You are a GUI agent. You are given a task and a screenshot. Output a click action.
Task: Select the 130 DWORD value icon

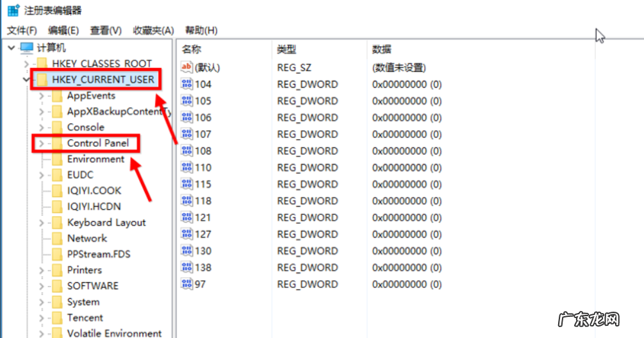click(186, 250)
